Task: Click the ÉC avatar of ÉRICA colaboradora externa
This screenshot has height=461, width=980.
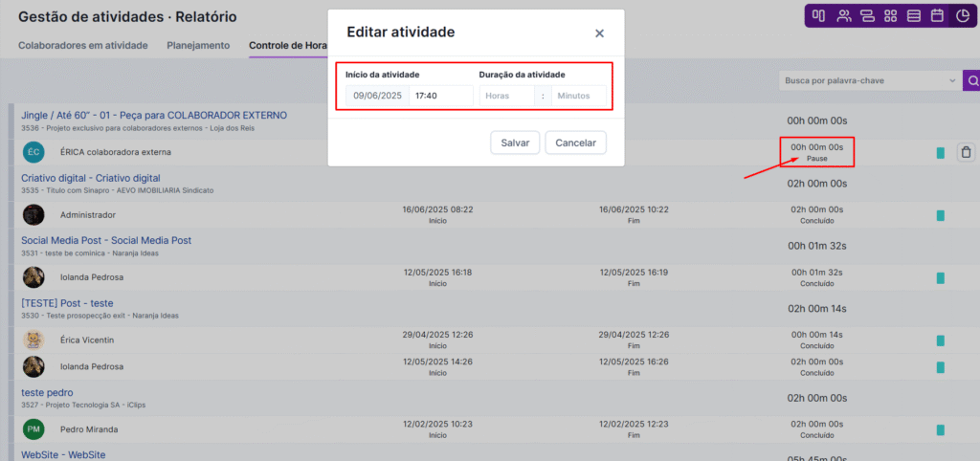Action: [x=33, y=152]
